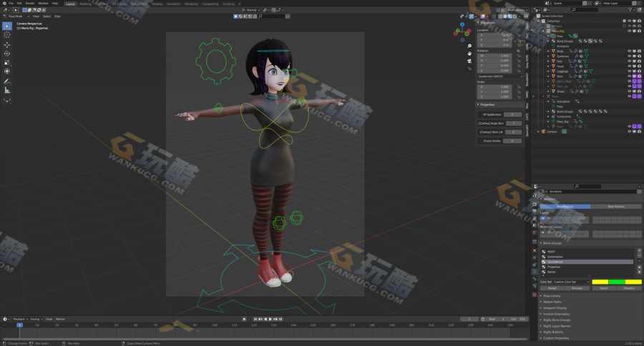Choose the Annotate pencil tool
The width and height of the screenshot is (644, 346).
7,81
